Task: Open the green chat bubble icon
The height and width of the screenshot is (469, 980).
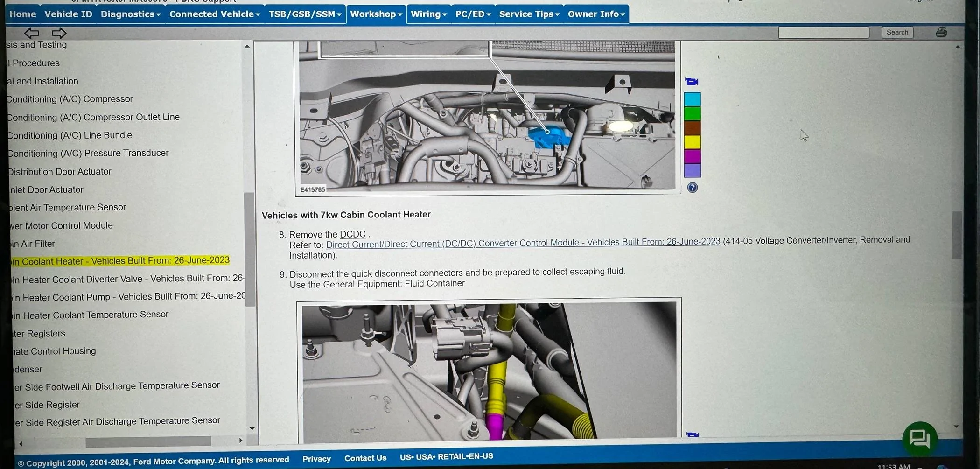Action: point(920,439)
